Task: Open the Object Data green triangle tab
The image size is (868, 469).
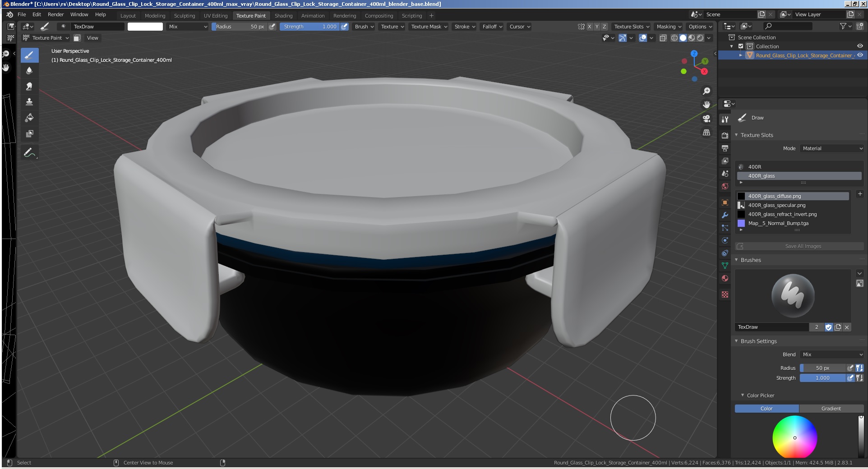Action: (725, 266)
